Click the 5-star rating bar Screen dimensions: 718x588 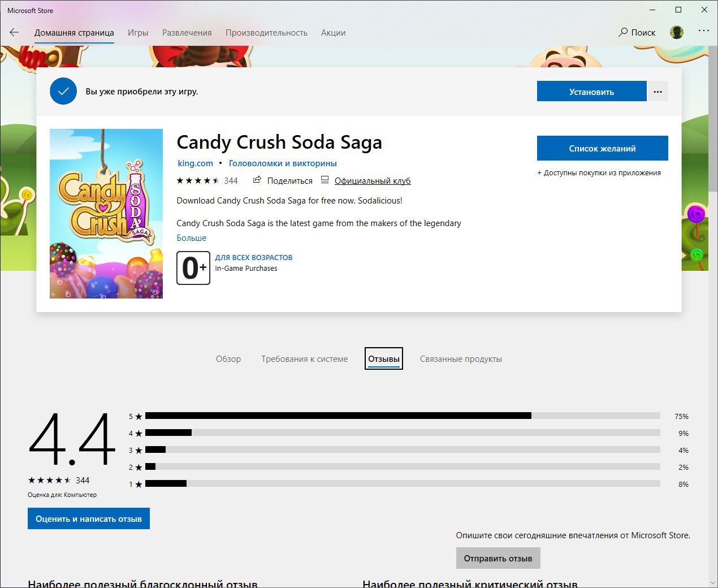tap(403, 416)
